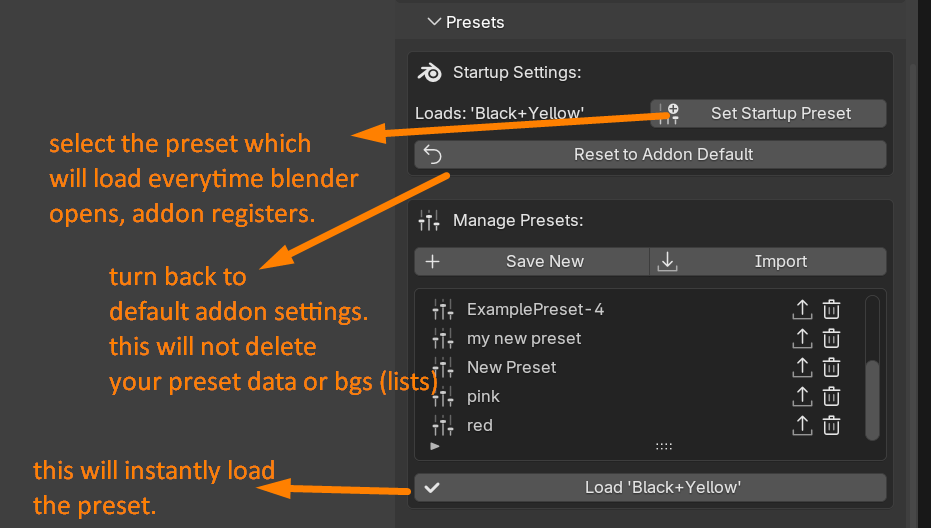Click the 'Manage Presets:' heading
The height and width of the screenshot is (528, 931).
518,220
